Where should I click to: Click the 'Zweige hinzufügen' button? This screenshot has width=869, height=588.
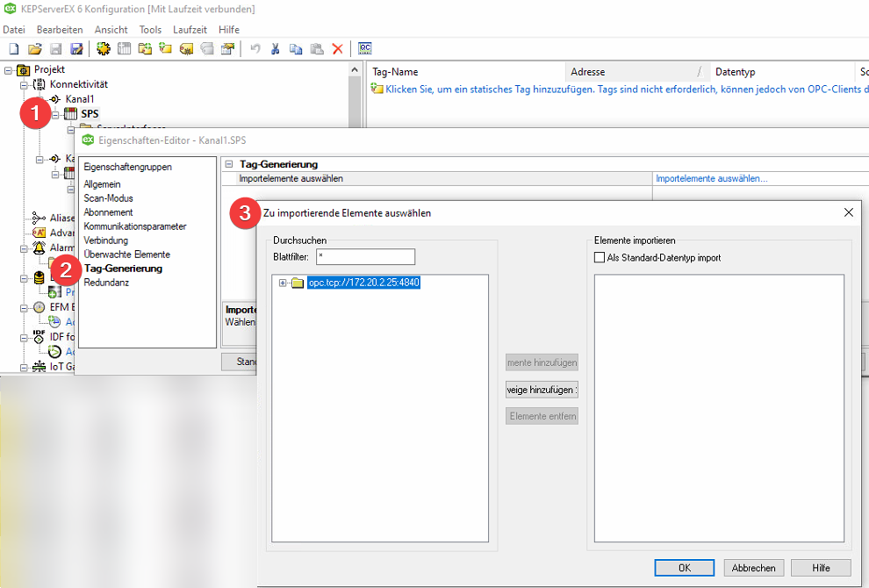[x=542, y=390]
